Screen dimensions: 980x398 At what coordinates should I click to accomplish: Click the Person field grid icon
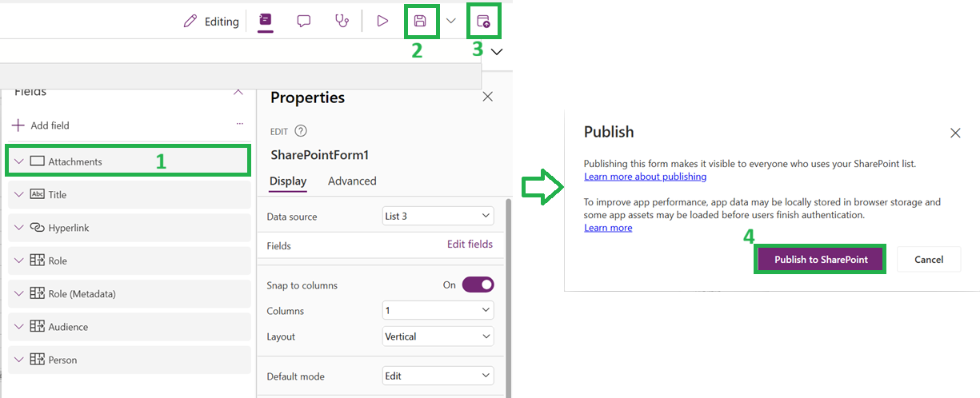coord(37,360)
